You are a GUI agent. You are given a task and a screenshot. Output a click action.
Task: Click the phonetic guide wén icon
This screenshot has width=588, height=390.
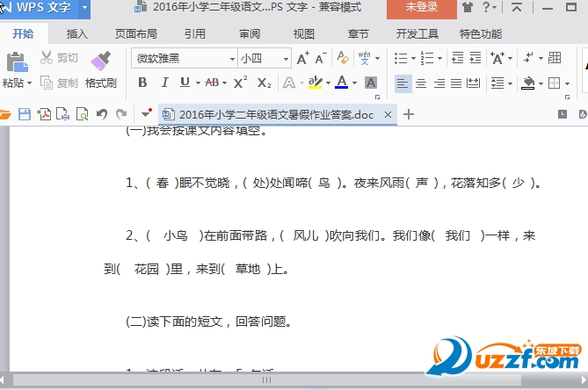365,58
